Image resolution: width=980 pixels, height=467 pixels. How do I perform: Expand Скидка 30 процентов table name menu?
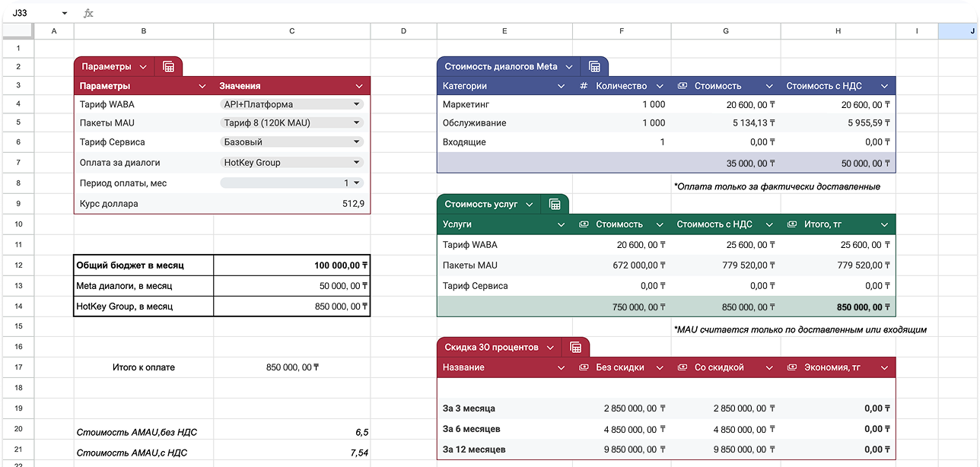point(550,348)
